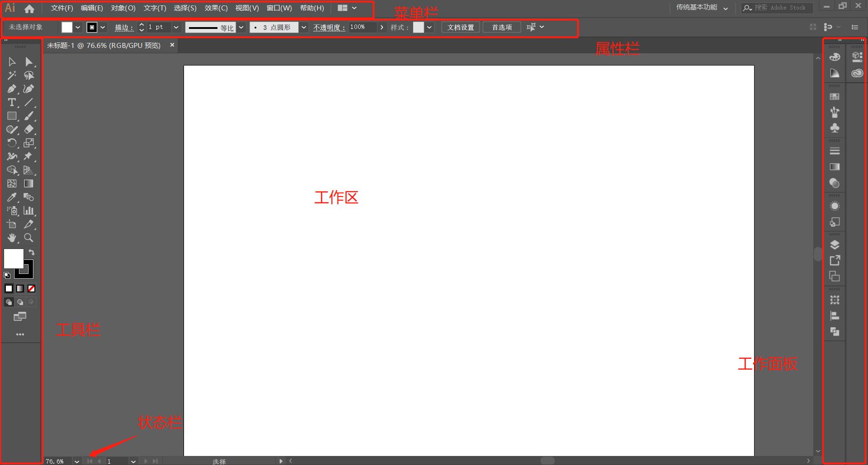
Task: Close the 未标题-1 document tab
Action: [172, 45]
